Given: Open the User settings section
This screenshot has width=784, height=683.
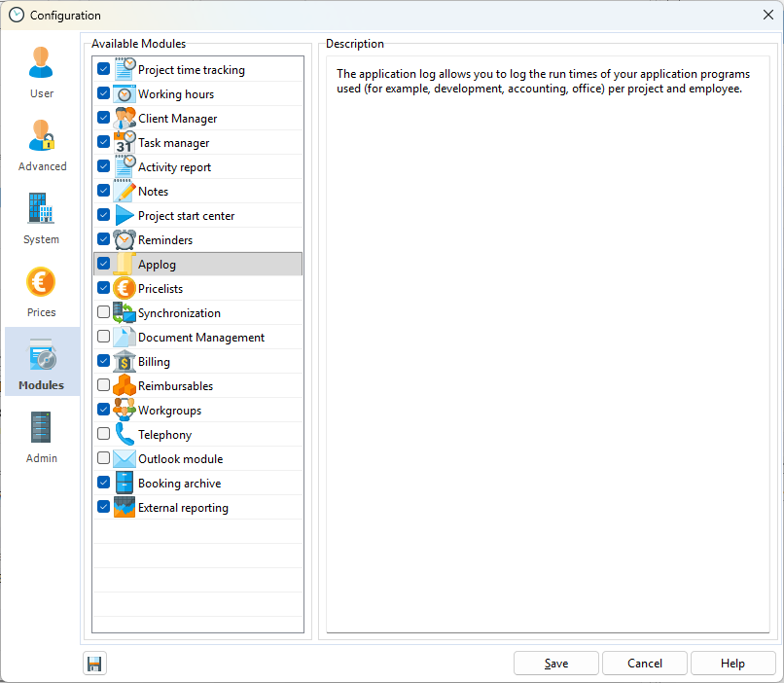Looking at the screenshot, I should [42, 72].
